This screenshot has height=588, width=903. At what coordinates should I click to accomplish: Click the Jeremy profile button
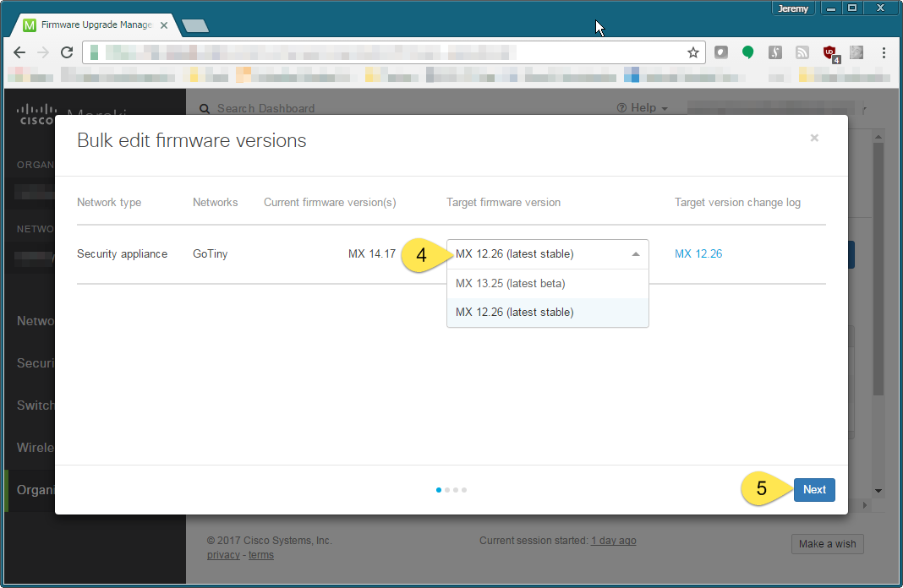(793, 8)
